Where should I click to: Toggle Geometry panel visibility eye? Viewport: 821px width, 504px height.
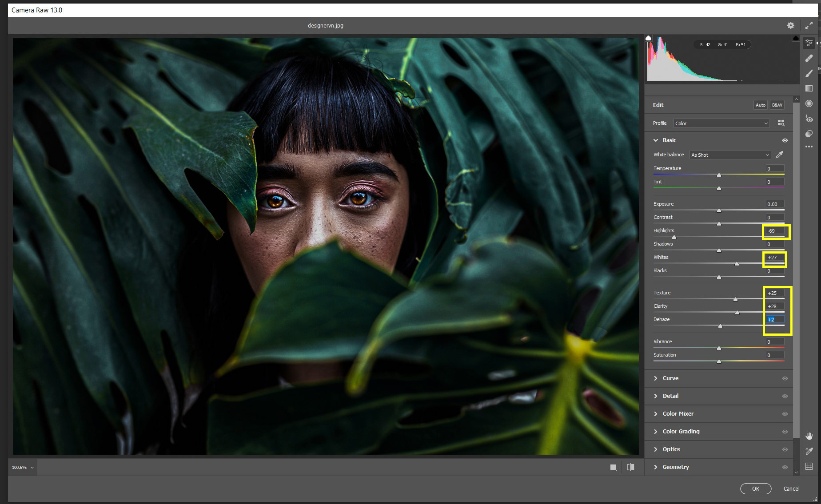(785, 467)
